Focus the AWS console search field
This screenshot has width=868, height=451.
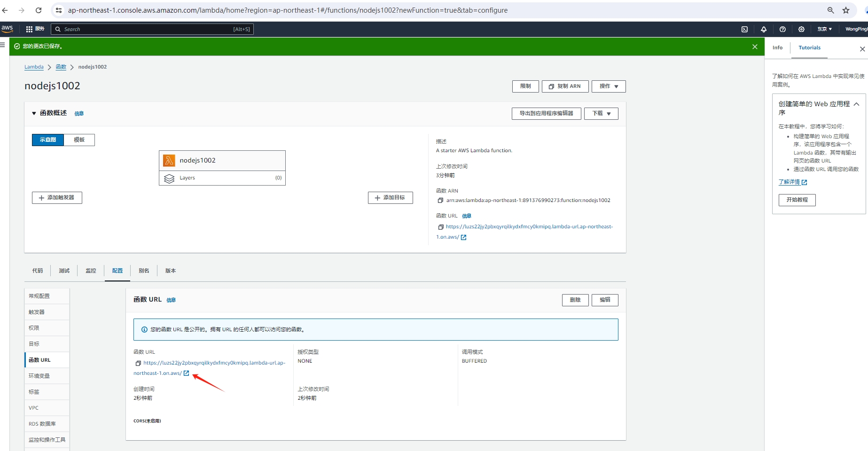(x=152, y=29)
